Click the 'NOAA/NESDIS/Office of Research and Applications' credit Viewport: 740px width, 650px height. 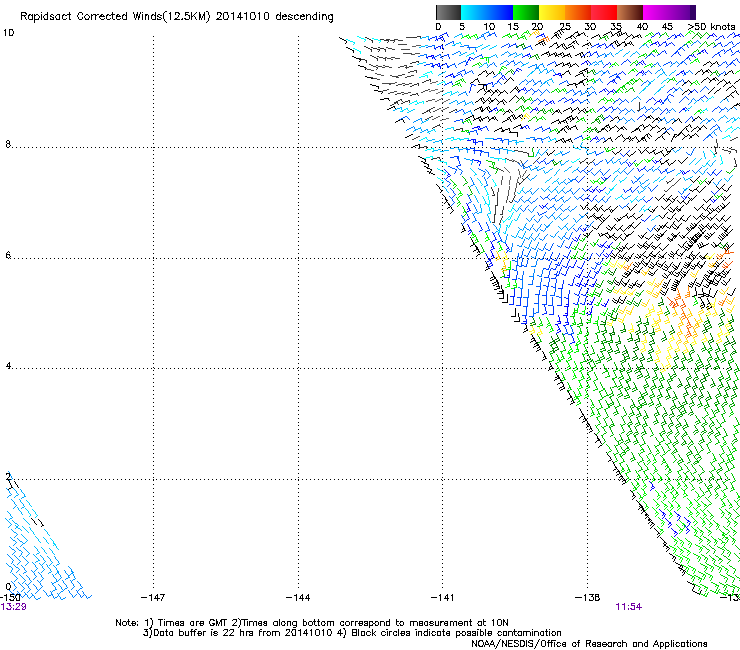tap(589, 644)
